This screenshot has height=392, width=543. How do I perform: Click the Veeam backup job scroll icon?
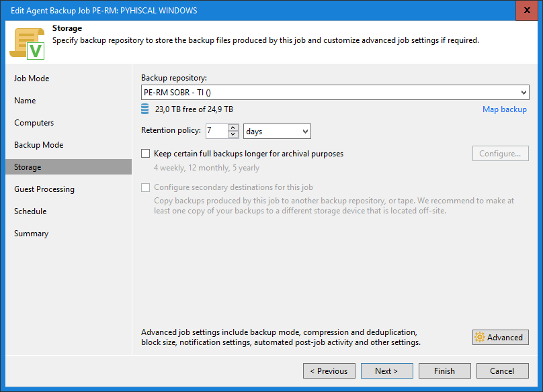click(28, 44)
